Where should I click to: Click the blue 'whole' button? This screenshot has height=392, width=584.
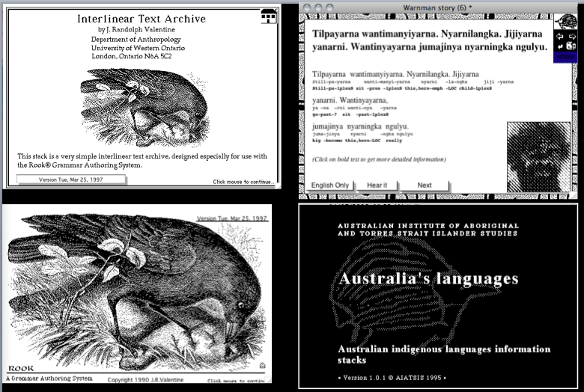565,57
